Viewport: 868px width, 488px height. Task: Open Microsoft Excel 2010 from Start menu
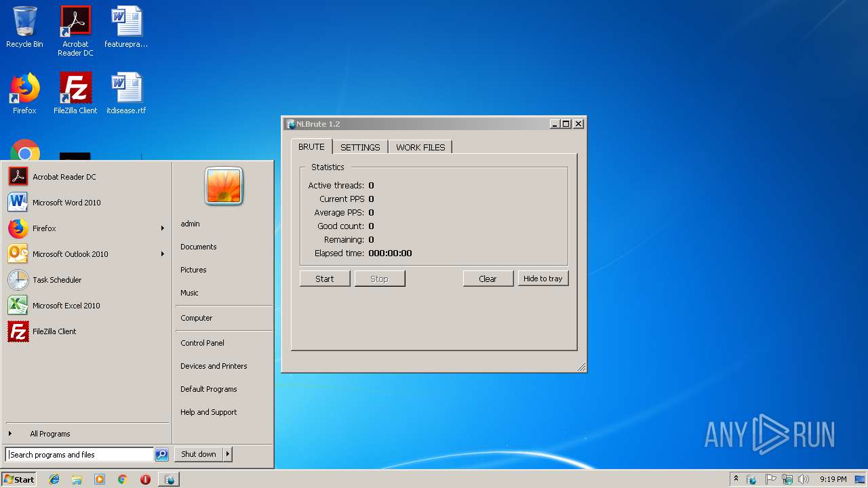pyautogui.click(x=86, y=306)
